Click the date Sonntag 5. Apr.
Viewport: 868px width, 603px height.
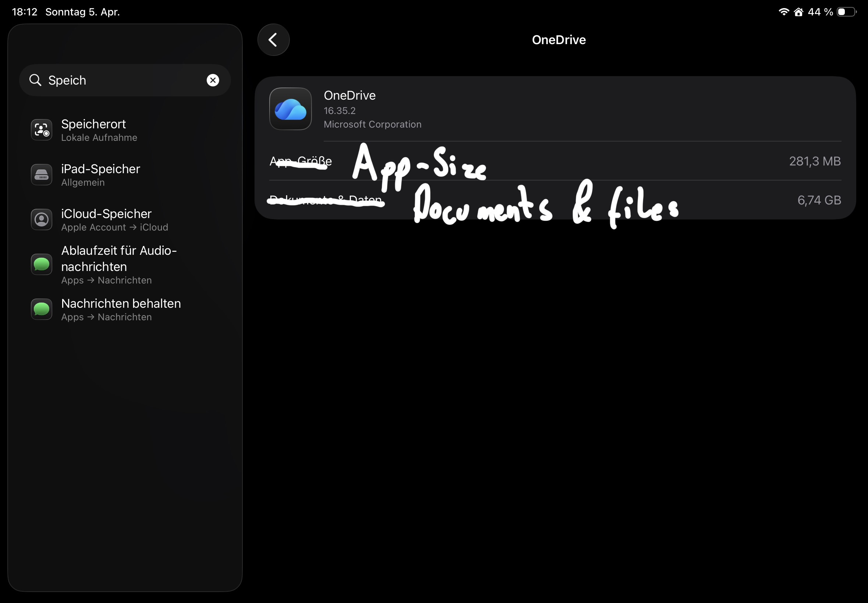(x=82, y=12)
